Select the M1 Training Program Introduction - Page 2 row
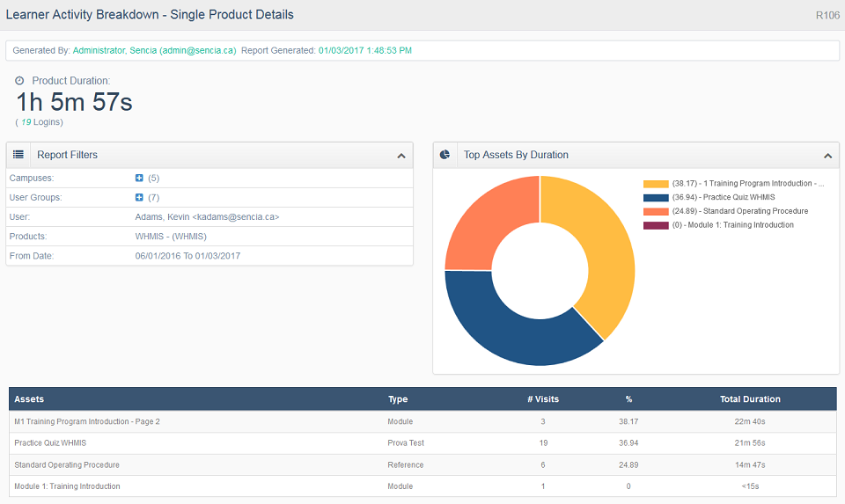The height and width of the screenshot is (504, 845). click(x=422, y=421)
